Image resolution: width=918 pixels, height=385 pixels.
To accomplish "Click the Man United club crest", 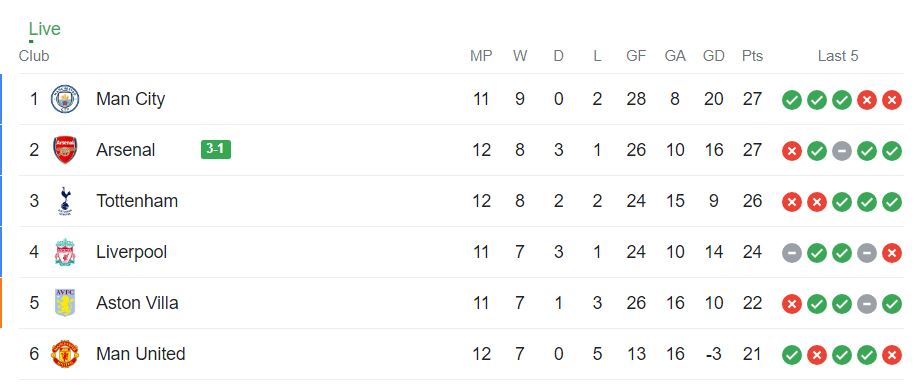I will [65, 354].
